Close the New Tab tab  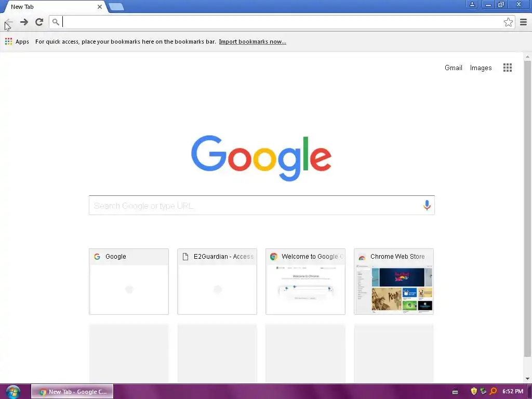click(100, 7)
